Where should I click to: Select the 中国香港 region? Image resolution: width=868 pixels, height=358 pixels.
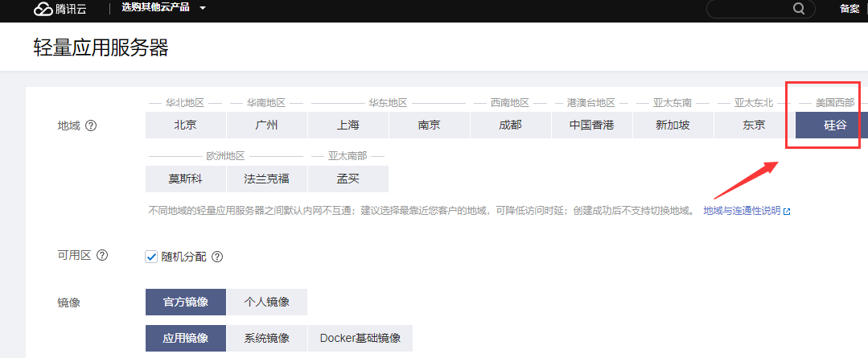[x=592, y=125]
